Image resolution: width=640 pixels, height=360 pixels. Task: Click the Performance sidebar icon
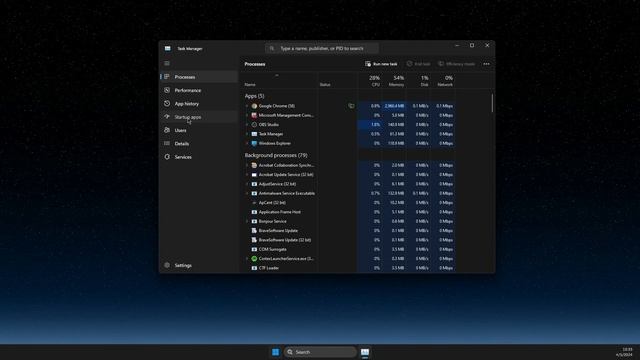pyautogui.click(x=167, y=90)
